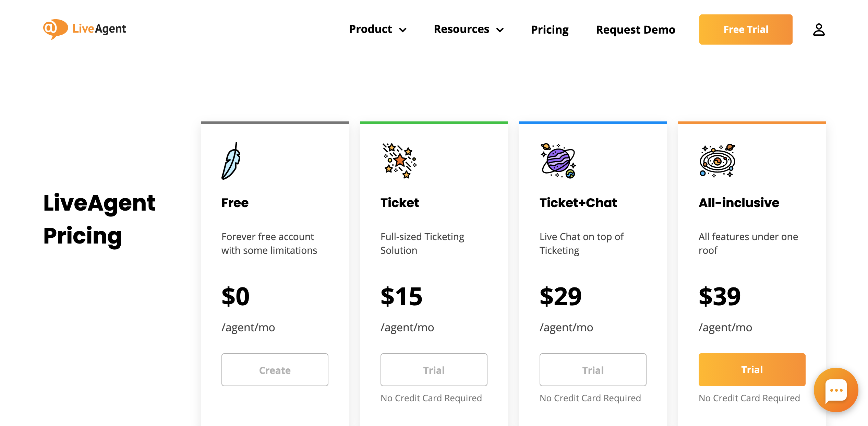Start a Trial of the Ticket plan
Image resolution: width=868 pixels, height=426 pixels.
coord(434,370)
